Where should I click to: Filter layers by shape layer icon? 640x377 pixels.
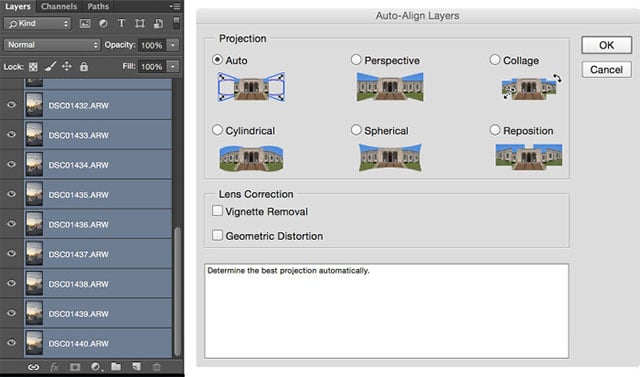pos(140,24)
